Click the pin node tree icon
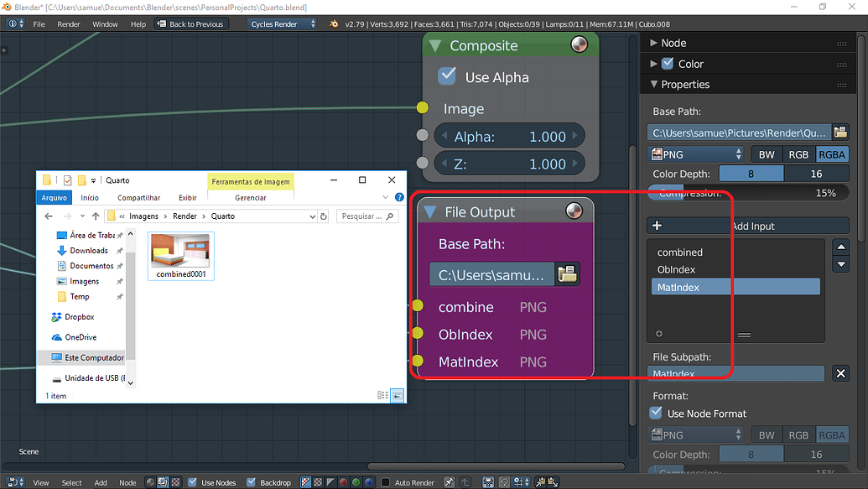The image size is (868, 489). 449,482
